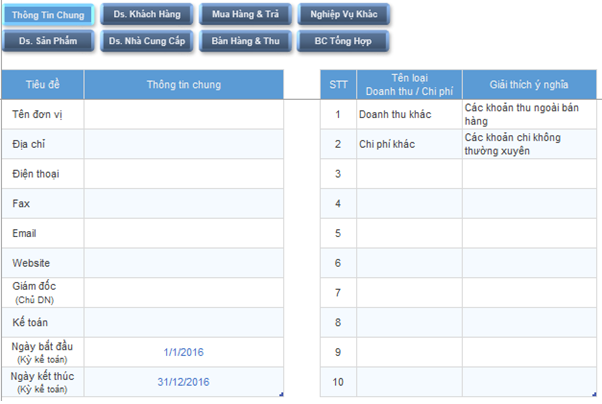602x404 pixels.
Task: Click end date 31/12/2016 cell
Action: (183, 382)
